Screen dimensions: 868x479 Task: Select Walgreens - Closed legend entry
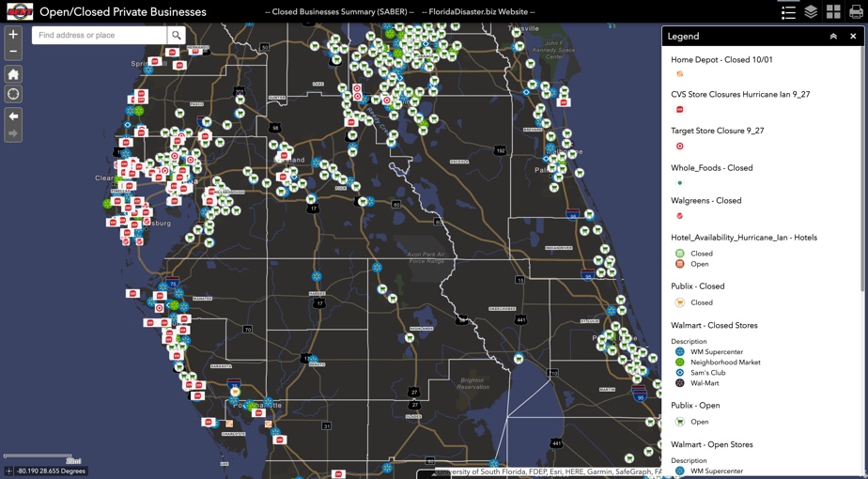click(706, 200)
